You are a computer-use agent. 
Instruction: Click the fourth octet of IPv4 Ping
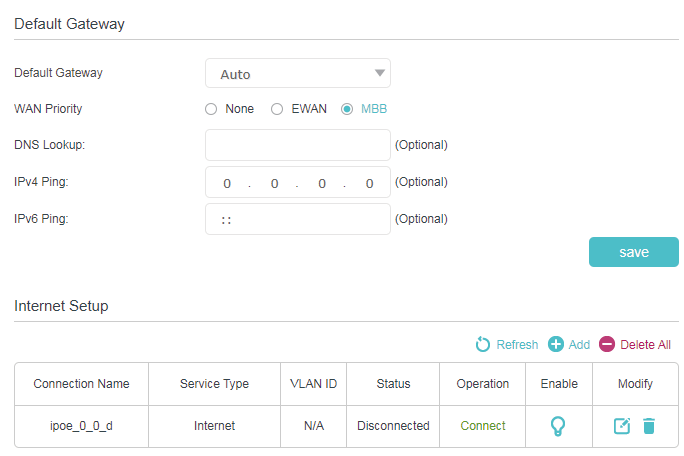coord(369,183)
